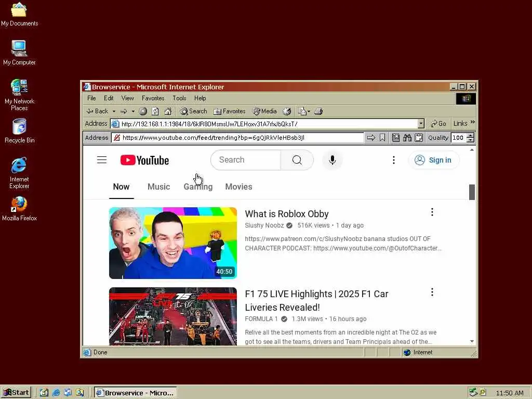Click the Stop loading icon
This screenshot has height=399, width=532.
tap(143, 111)
